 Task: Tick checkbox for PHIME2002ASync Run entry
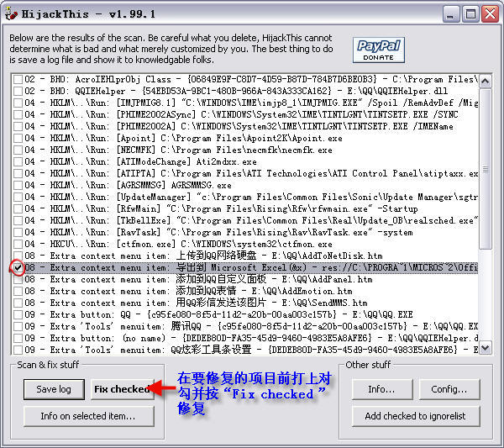coord(18,114)
